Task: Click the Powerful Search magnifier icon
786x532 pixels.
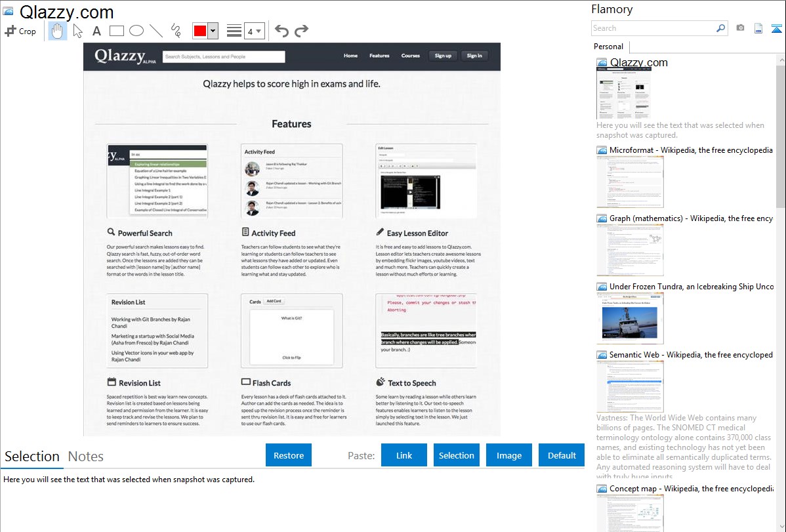Action: 111,232
